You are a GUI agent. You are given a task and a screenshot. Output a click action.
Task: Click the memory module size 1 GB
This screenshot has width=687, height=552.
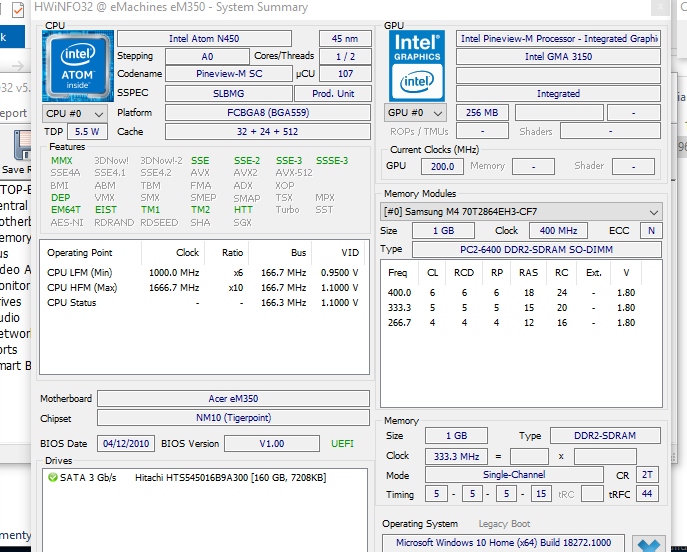point(443,230)
